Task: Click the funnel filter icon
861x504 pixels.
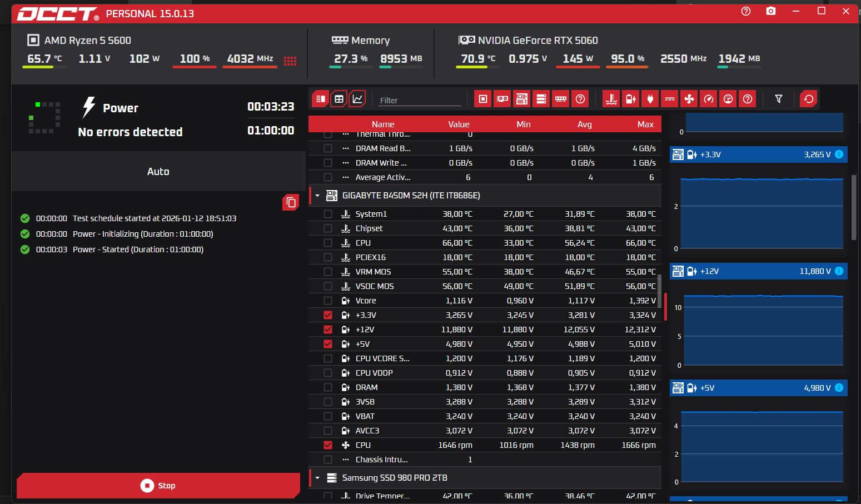Action: point(779,99)
